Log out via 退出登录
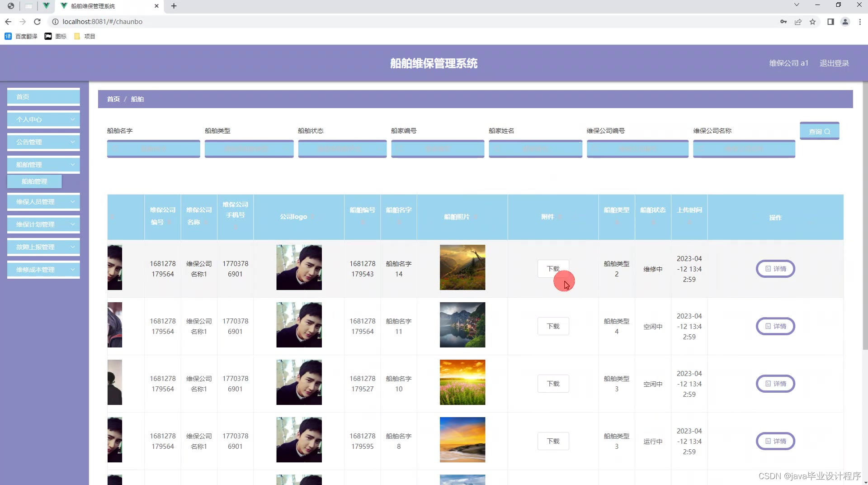The image size is (868, 485). point(834,63)
